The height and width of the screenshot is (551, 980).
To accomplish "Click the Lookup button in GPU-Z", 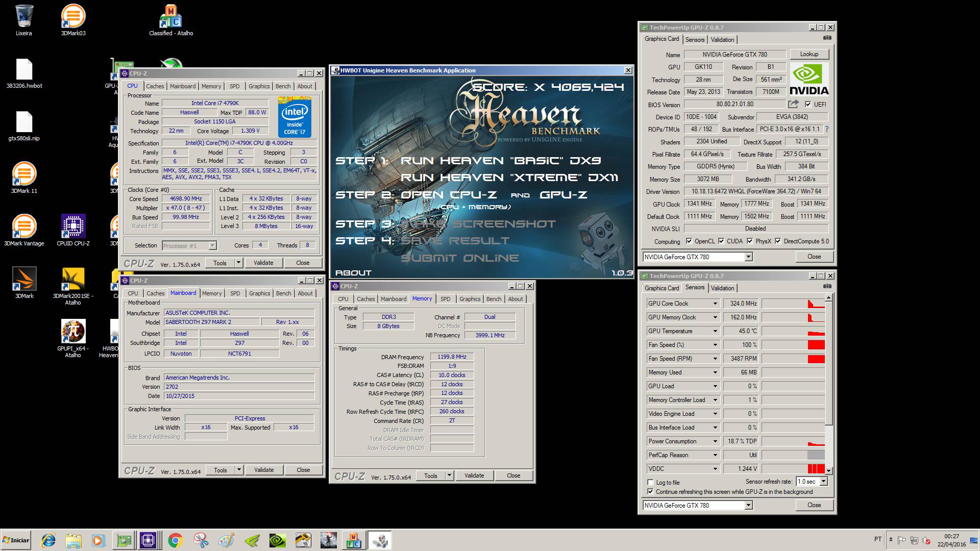I will click(x=809, y=54).
